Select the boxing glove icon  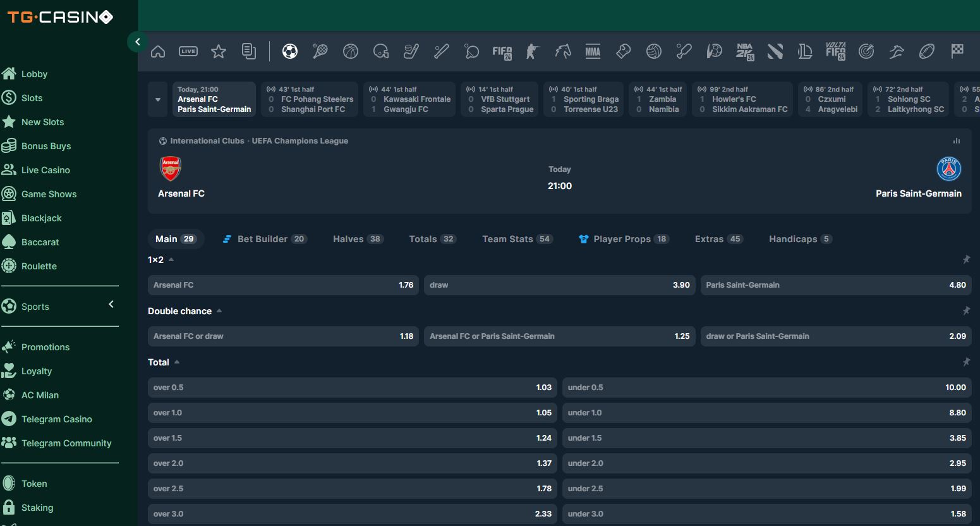[x=624, y=51]
